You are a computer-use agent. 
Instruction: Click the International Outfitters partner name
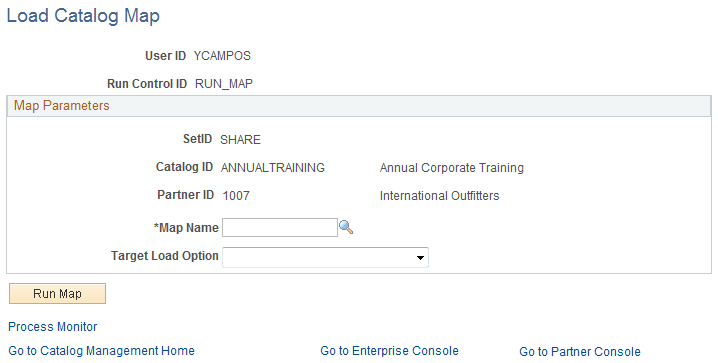coord(440,196)
